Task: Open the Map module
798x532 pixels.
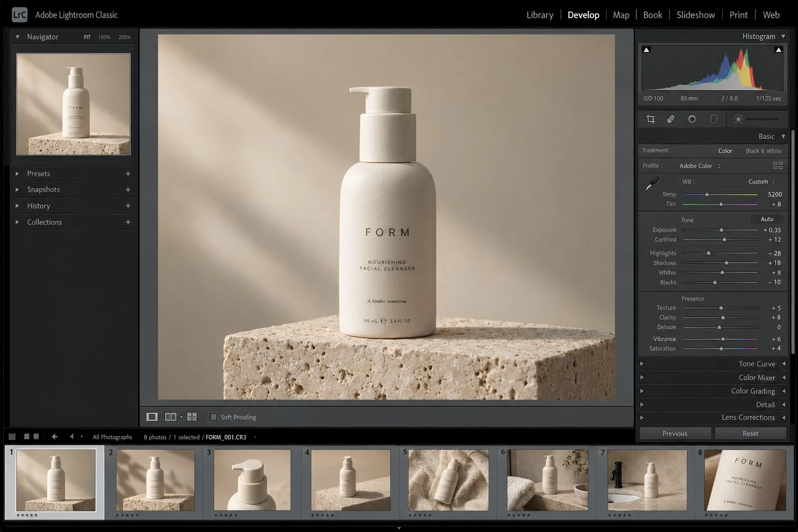Action: pos(621,15)
